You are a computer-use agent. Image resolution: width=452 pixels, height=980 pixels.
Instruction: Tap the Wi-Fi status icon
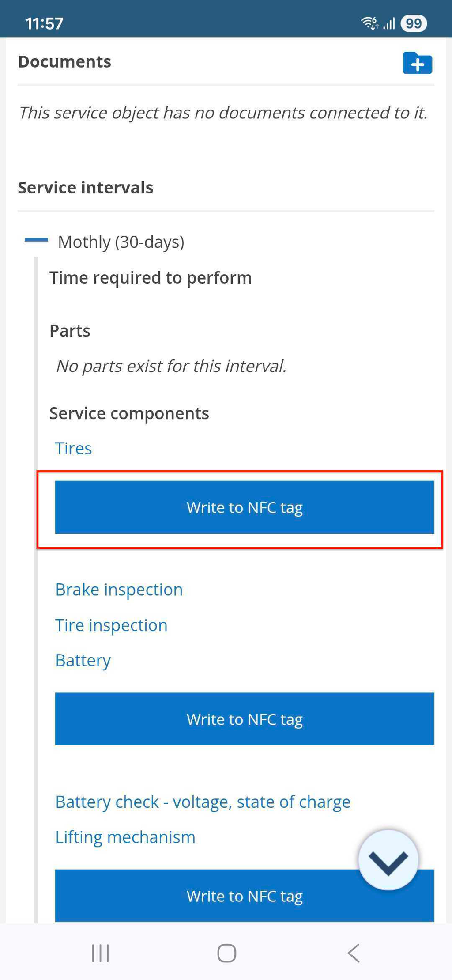point(369,23)
